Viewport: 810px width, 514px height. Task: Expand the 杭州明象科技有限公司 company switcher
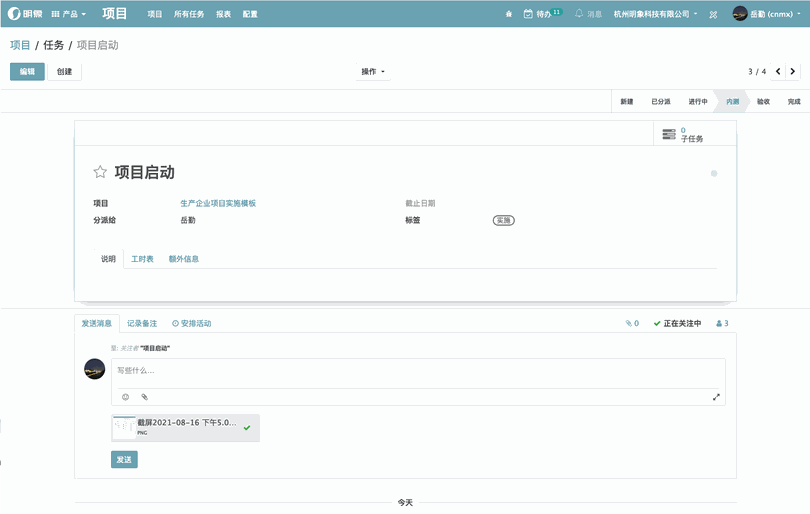pyautogui.click(x=655, y=14)
